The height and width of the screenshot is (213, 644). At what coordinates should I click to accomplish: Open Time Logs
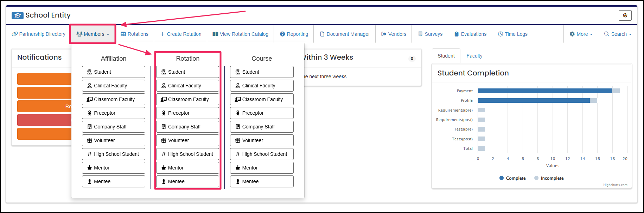513,34
